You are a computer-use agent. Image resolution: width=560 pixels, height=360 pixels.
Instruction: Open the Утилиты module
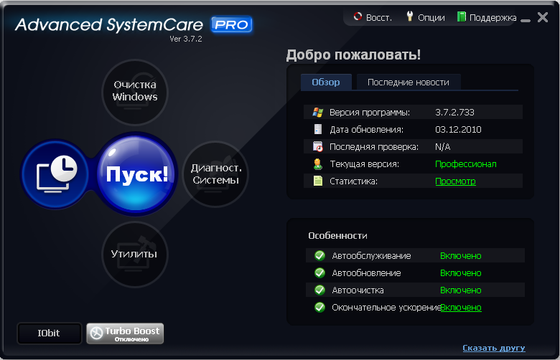(135, 254)
